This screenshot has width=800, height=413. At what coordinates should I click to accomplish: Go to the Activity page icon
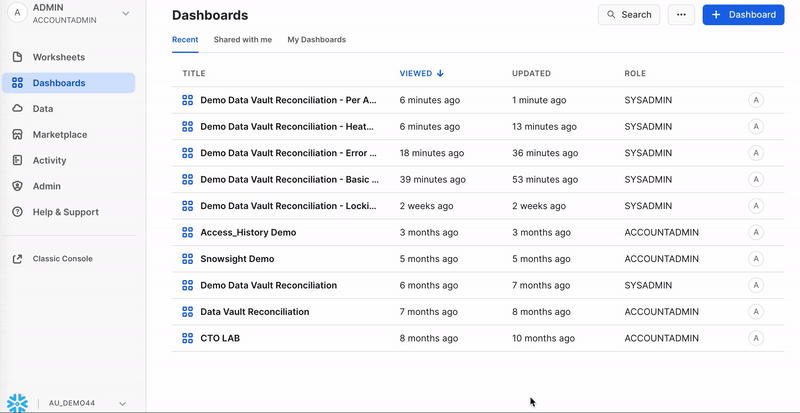pos(18,160)
